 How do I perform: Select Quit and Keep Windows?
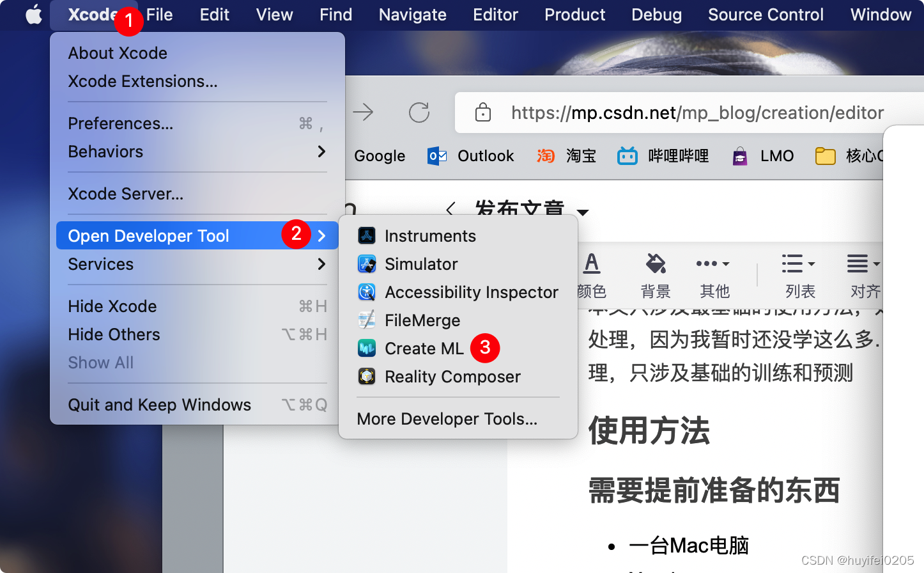(159, 404)
